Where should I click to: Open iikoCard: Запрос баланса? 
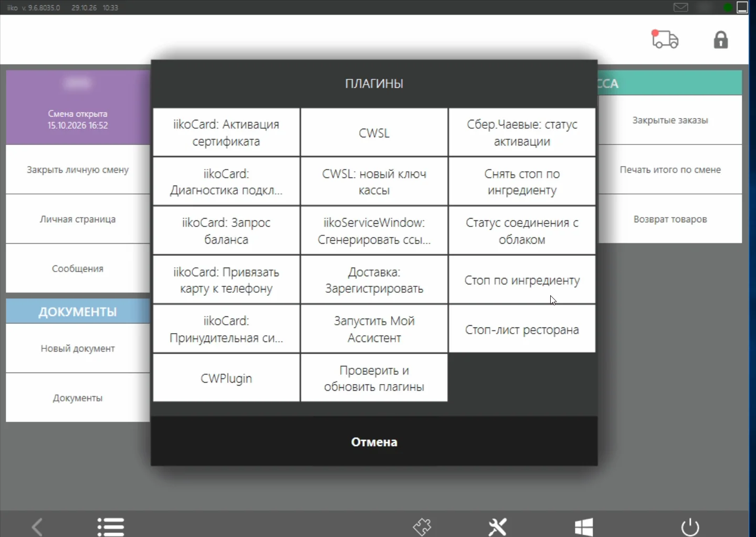pyautogui.click(x=226, y=231)
